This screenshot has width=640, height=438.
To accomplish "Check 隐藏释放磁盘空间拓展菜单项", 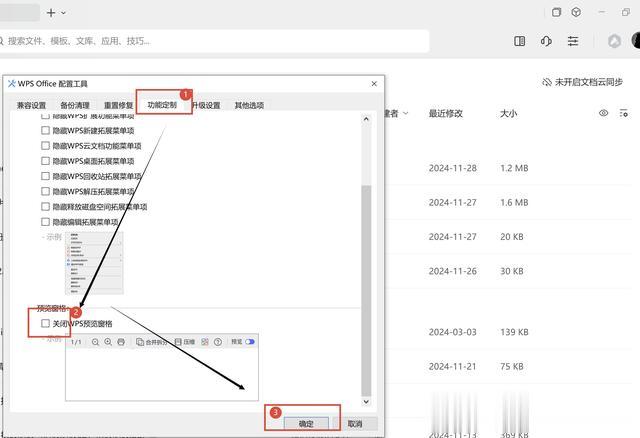I will pos(45,207).
